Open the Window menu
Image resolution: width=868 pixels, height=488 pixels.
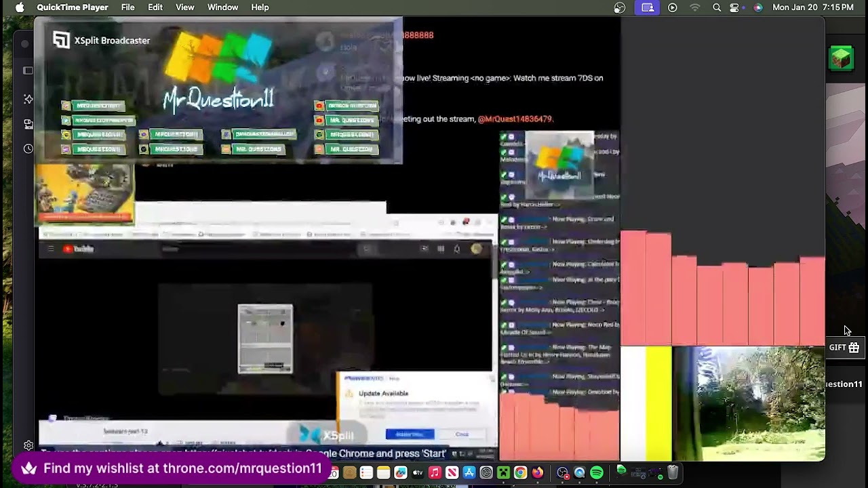pyautogui.click(x=222, y=7)
